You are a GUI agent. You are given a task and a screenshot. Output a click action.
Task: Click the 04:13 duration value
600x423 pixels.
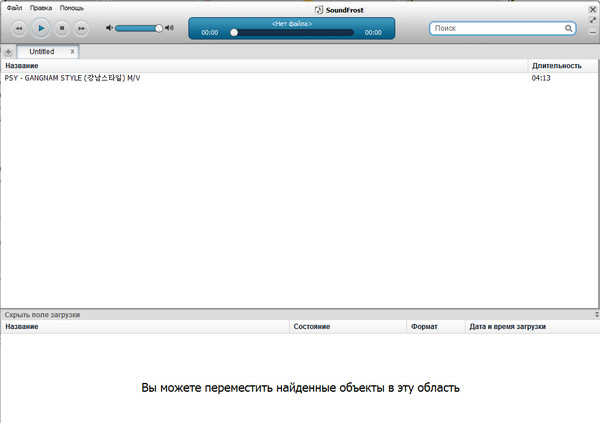[541, 78]
